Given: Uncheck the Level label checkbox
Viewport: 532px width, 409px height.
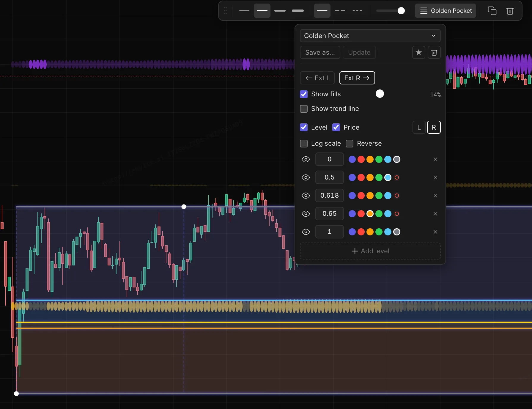Looking at the screenshot, I should tap(304, 127).
